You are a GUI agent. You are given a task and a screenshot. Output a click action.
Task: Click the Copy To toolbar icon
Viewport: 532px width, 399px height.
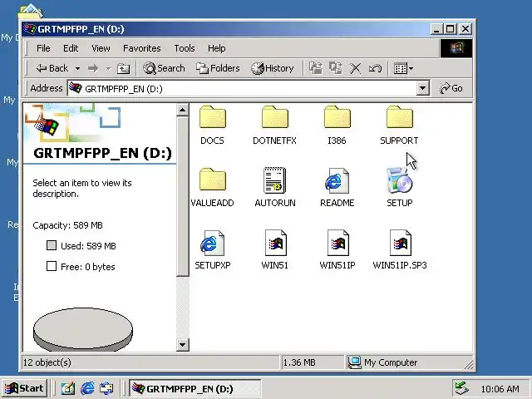tap(336, 68)
